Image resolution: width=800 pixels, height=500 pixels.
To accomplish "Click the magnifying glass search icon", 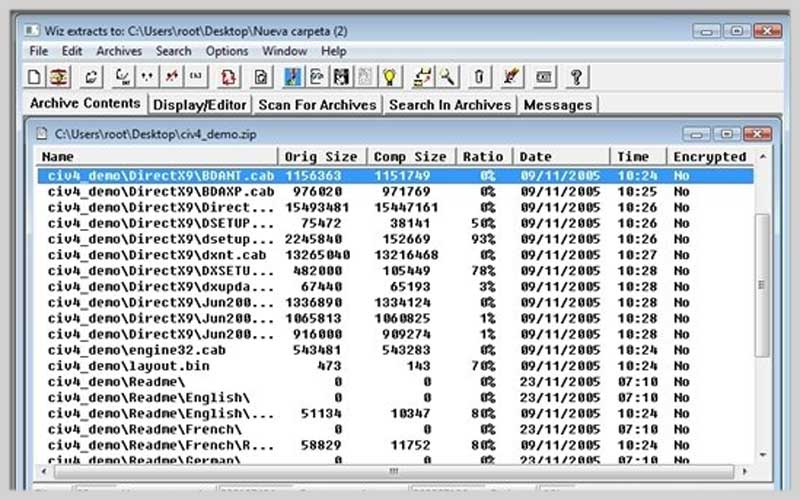I will pyautogui.click(x=447, y=77).
